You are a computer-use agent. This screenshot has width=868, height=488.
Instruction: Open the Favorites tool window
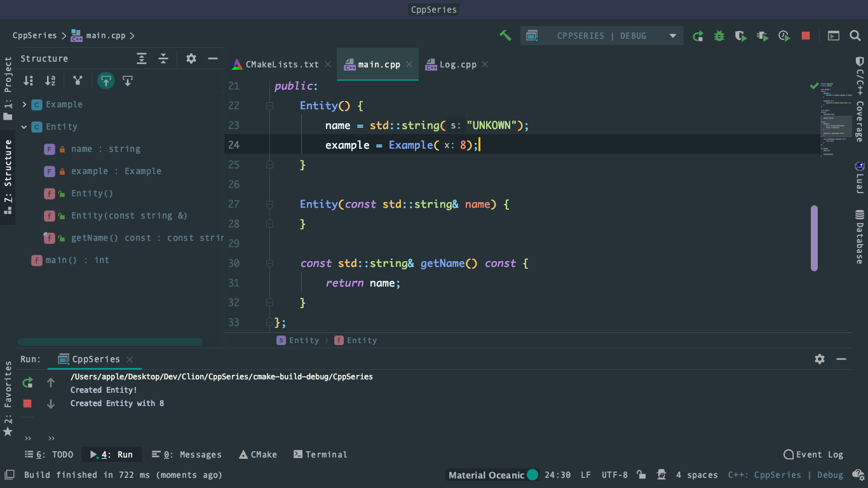pos(8,398)
